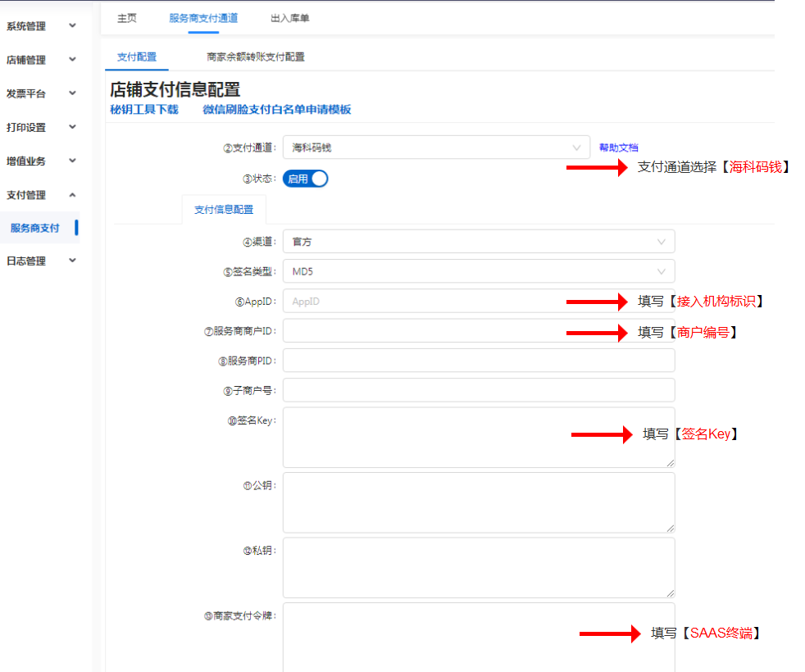Expand the 增值业务 sidebar menu
Viewport: 805px width, 672px height.
[x=41, y=161]
